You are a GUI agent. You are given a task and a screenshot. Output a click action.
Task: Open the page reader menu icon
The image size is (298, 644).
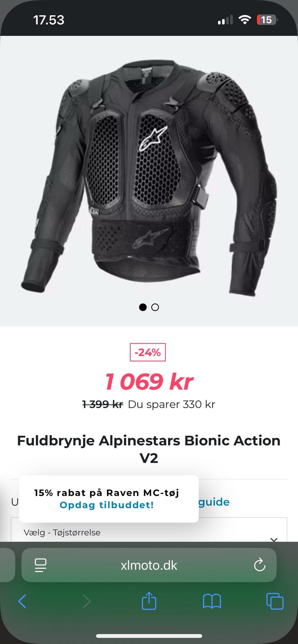click(41, 565)
